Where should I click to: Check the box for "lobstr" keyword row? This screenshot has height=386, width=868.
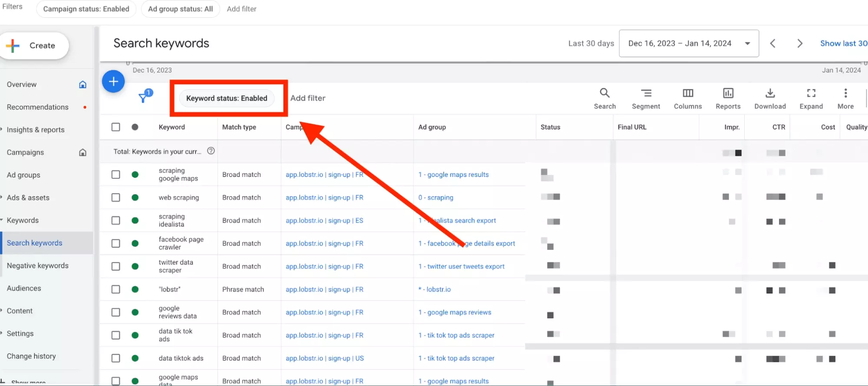click(116, 289)
